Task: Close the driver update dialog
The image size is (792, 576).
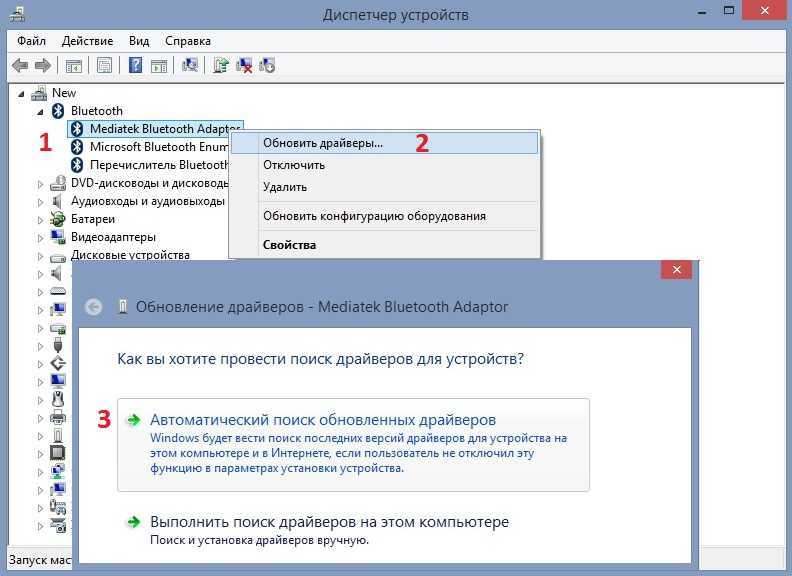Action: [676, 270]
